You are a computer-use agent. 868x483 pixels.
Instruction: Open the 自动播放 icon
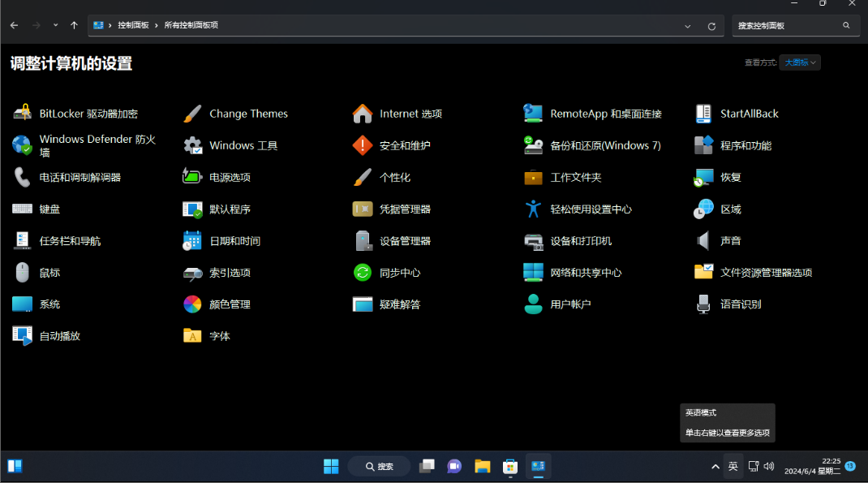(22, 335)
